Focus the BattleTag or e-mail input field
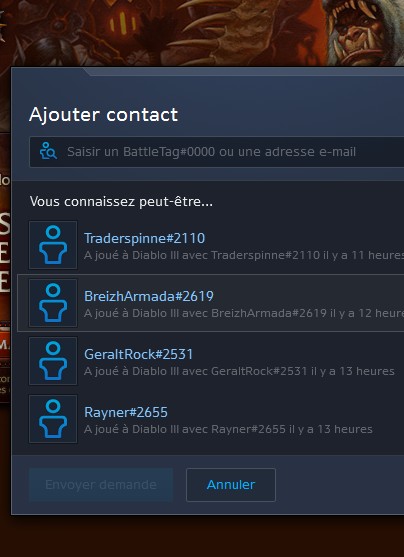404x557 pixels. pos(217,152)
